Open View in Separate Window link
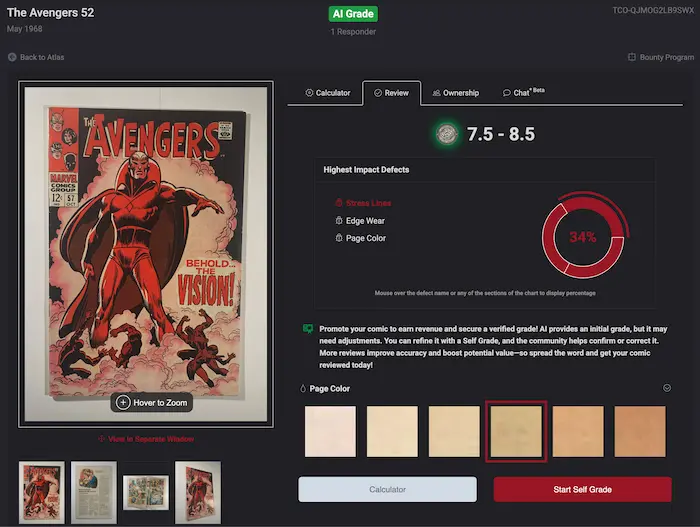The height and width of the screenshot is (527, 700). click(x=146, y=439)
